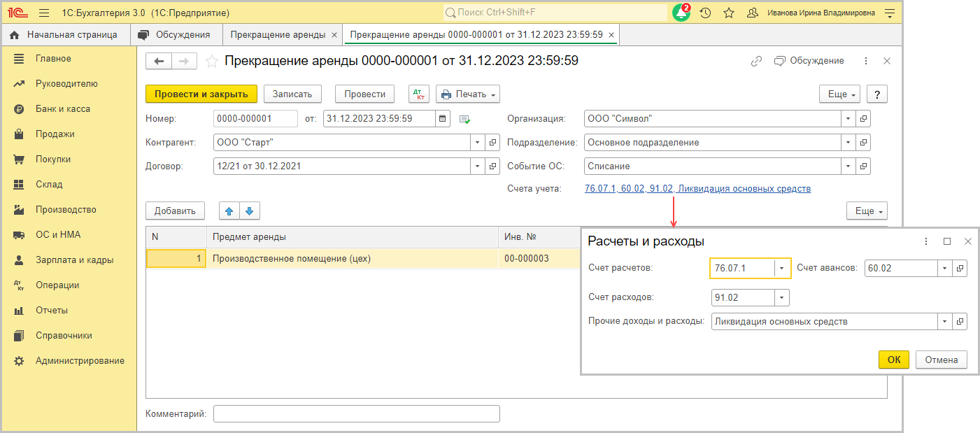The width and height of the screenshot is (980, 433).
Task: Expand the Договор dropdown
Action: (x=477, y=166)
